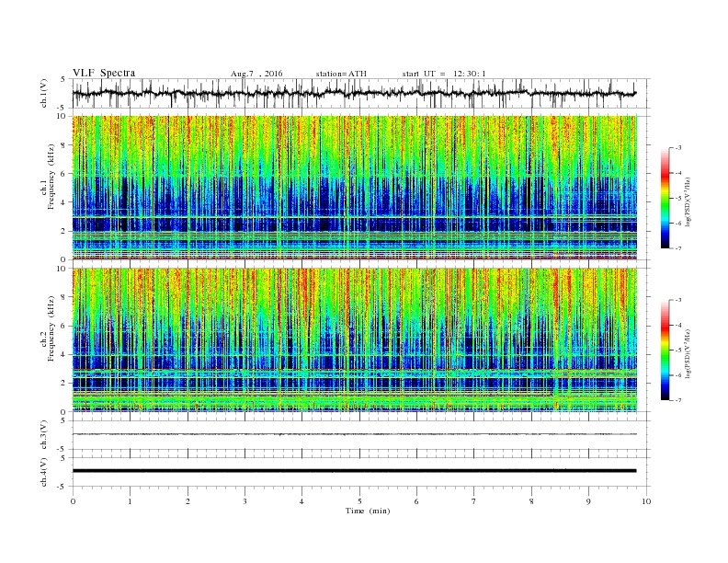Click time axis tick label "6"

[416, 501]
